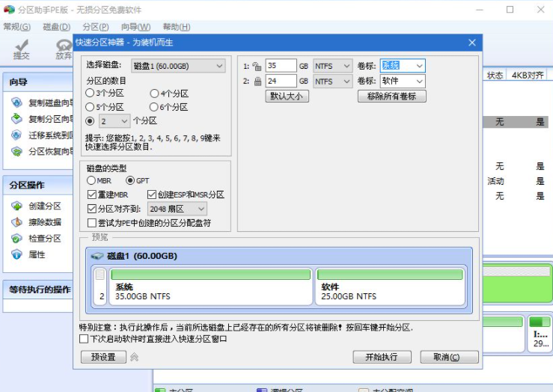This screenshot has width=553, height=392.
Task: Choose the 4个分区 radio option
Action: 154,94
